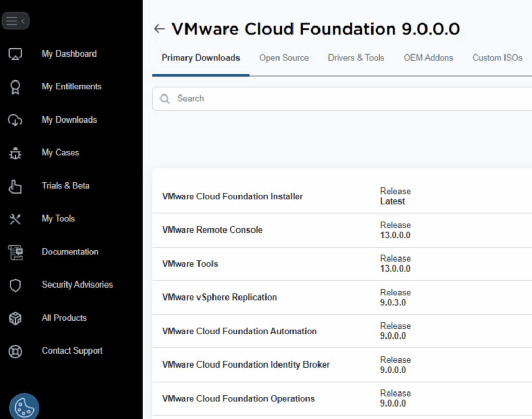The height and width of the screenshot is (419, 532).
Task: Open the OEM Addons tab
Action: tap(428, 58)
